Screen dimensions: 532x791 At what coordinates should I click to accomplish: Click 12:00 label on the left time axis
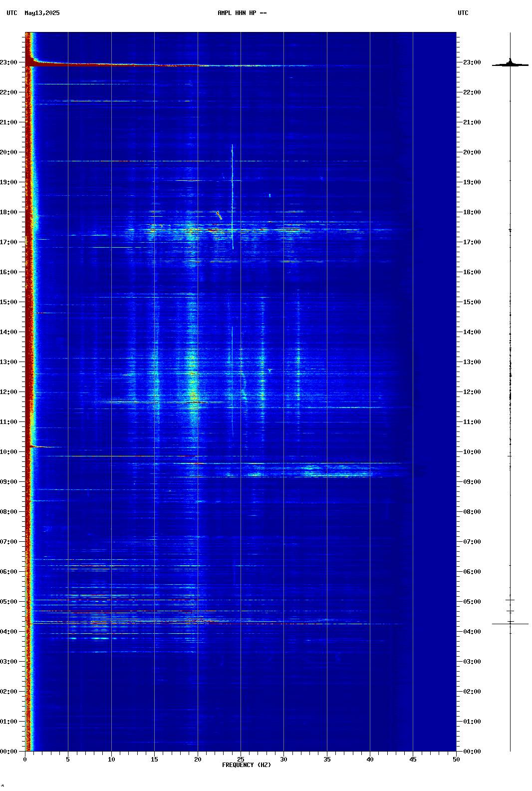[x=9, y=392]
